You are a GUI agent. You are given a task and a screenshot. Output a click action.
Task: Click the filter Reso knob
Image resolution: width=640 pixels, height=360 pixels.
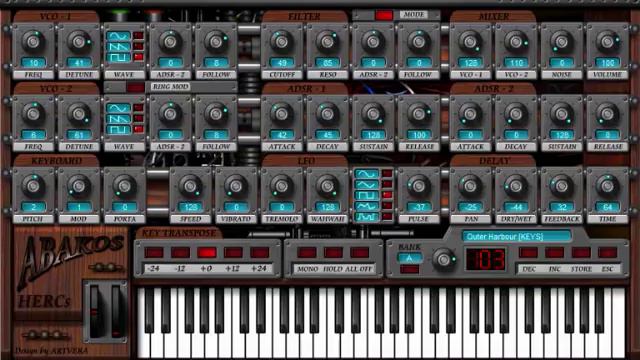[327, 41]
